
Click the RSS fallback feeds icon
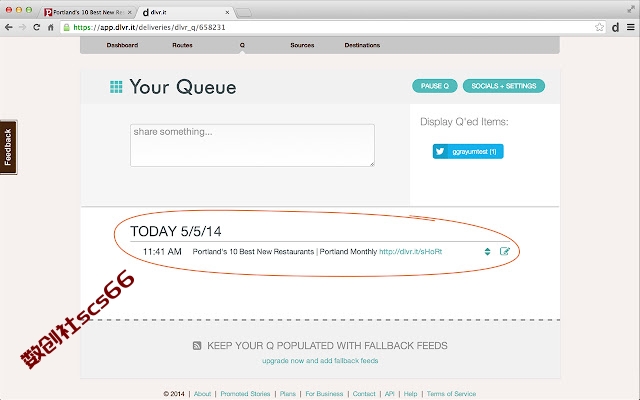tap(197, 346)
